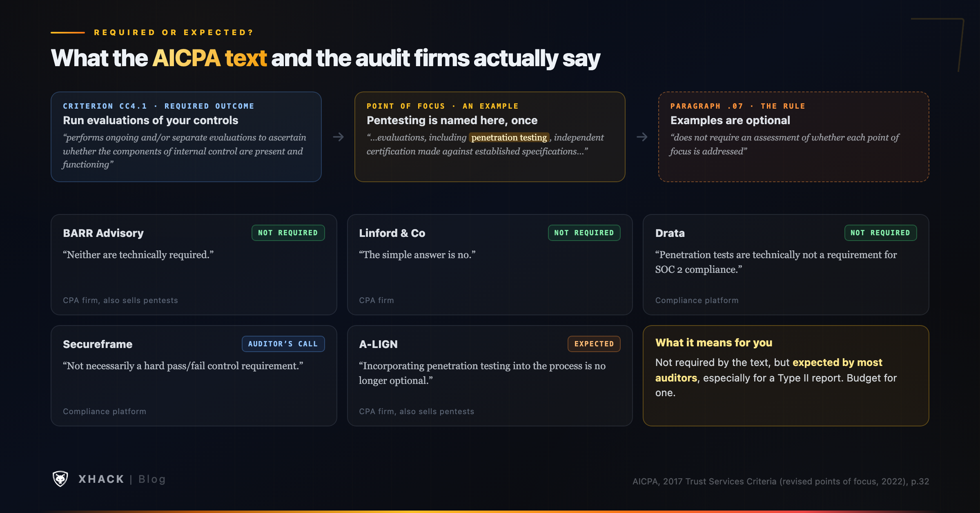Click 'Pentesting is named here, once' heading
980x513 pixels.
coord(452,120)
